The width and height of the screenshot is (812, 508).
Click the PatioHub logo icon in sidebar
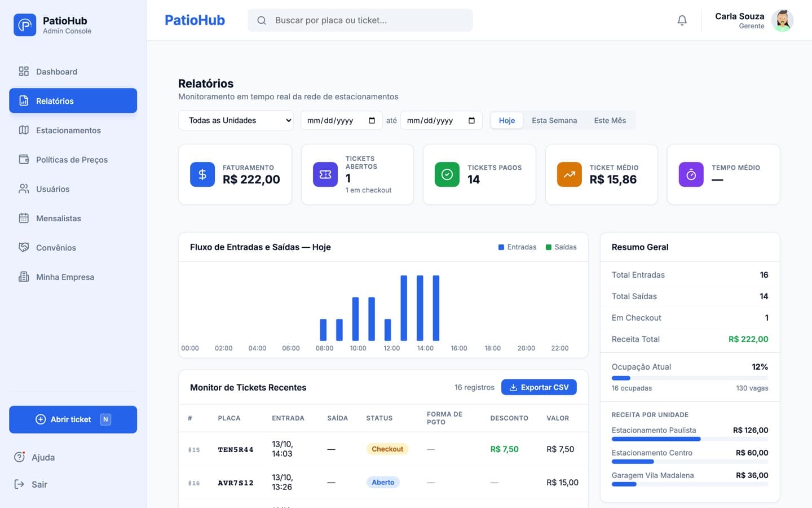point(25,25)
